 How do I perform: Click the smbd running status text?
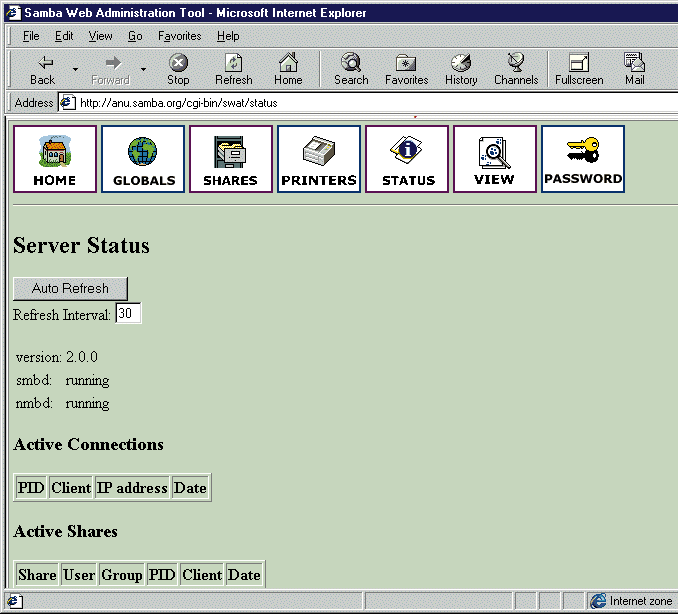click(x=63, y=380)
